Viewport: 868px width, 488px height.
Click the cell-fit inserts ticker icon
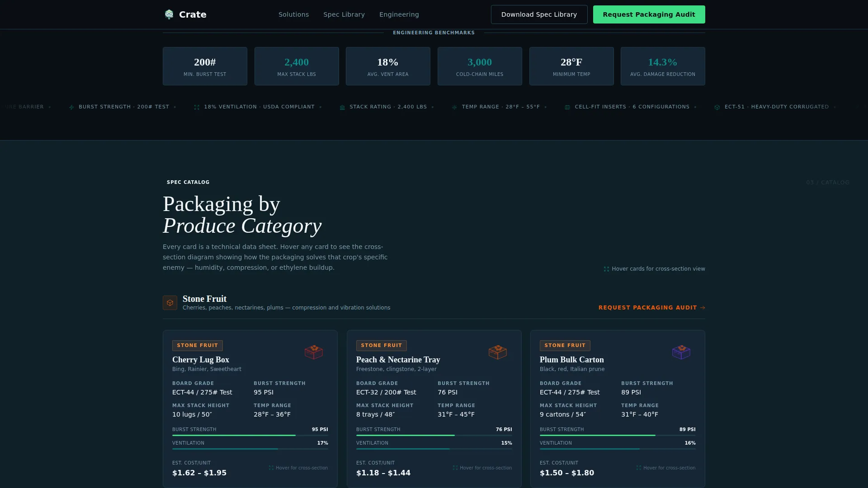567,107
